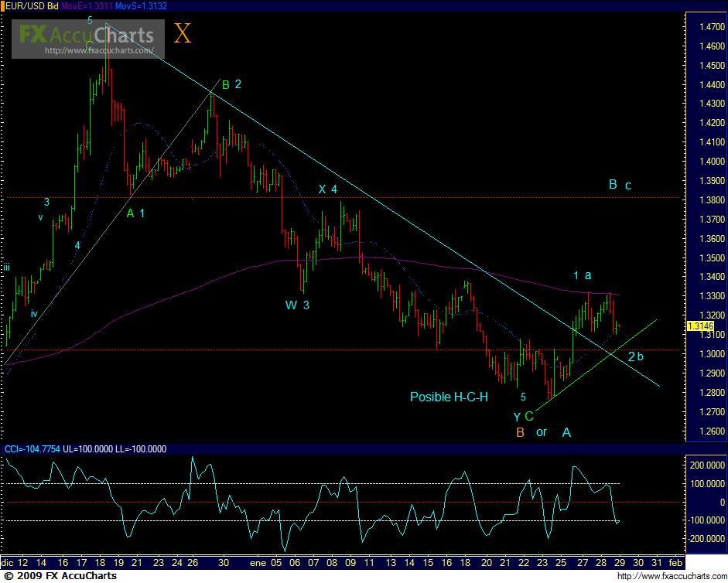Select the 'W 3' wave label
Viewport: 728px width, 583px height.
pos(297,305)
